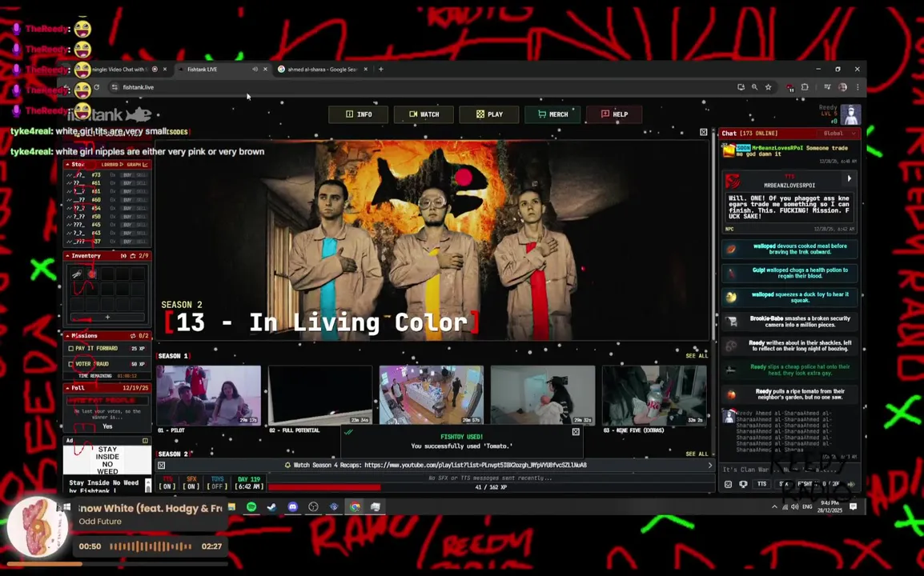Open the 03 - NINE FIVE (EXTRAS) episode
This screenshot has height=576, width=924.
pyautogui.click(x=654, y=394)
